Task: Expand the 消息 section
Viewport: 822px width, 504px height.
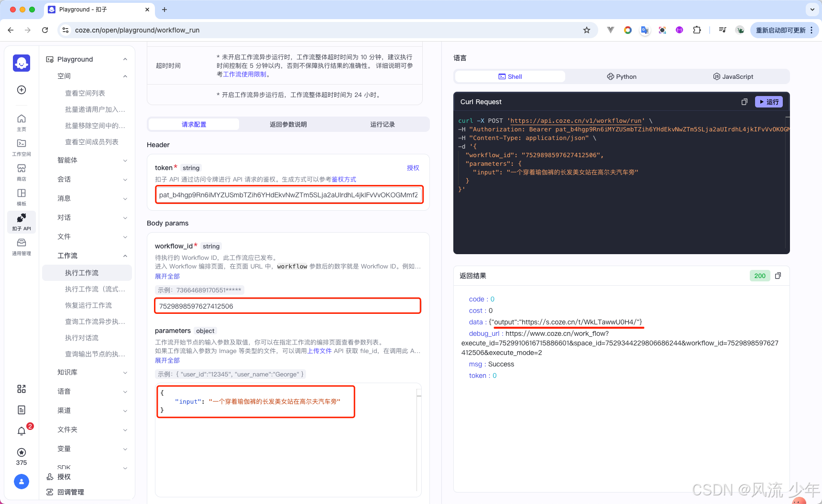Action: 125,198
